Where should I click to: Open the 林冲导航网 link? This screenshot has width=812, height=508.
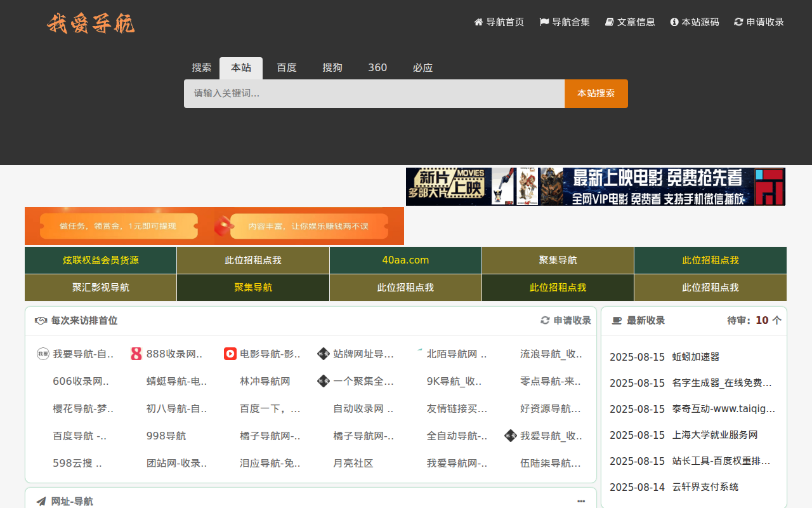(x=265, y=381)
